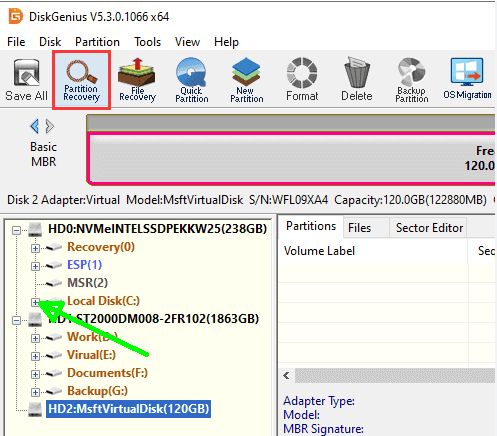Select the ESP(1) partition label
The image size is (497, 436).
click(x=84, y=265)
